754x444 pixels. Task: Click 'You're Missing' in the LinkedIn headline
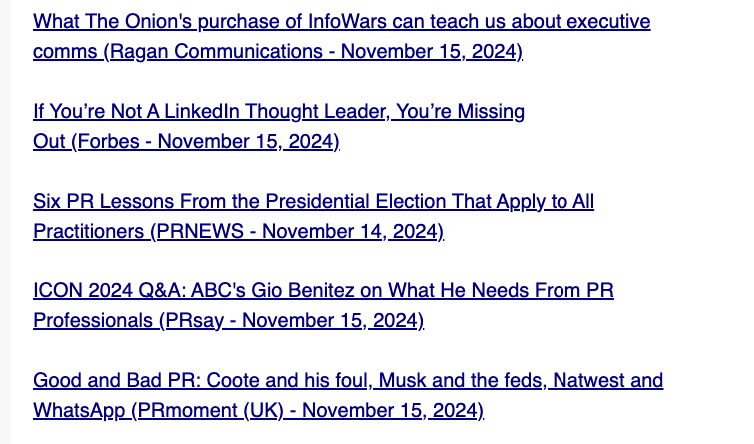tap(461, 112)
